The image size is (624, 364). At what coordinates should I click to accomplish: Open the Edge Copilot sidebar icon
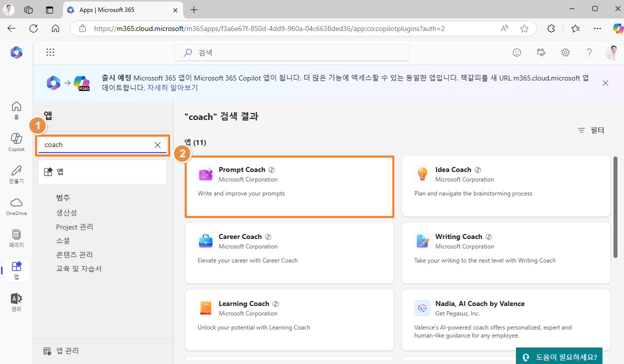coord(617,28)
